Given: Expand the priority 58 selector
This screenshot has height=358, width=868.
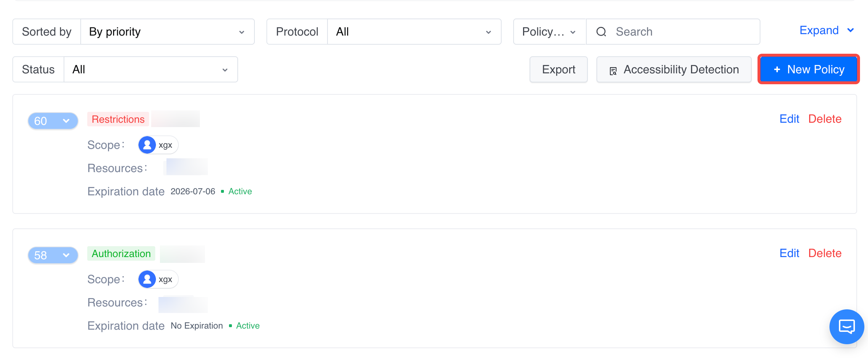Looking at the screenshot, I should click(x=53, y=255).
